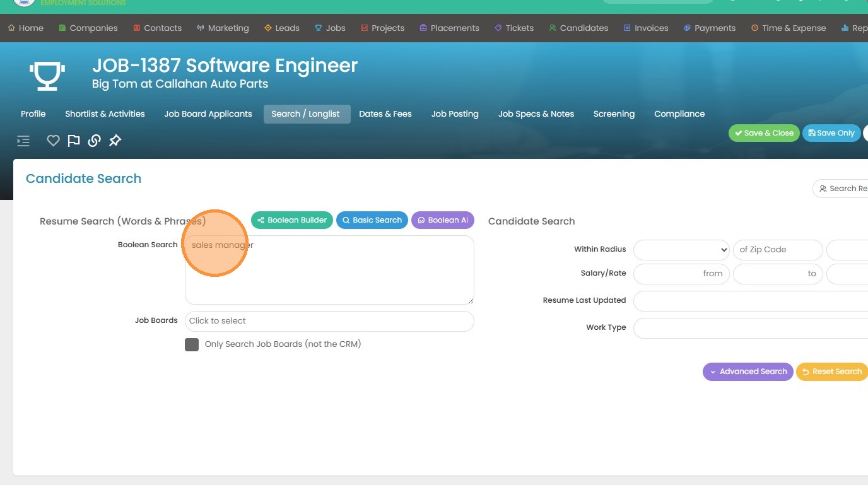
Task: Go to the Job Posting tab
Action: coord(454,114)
